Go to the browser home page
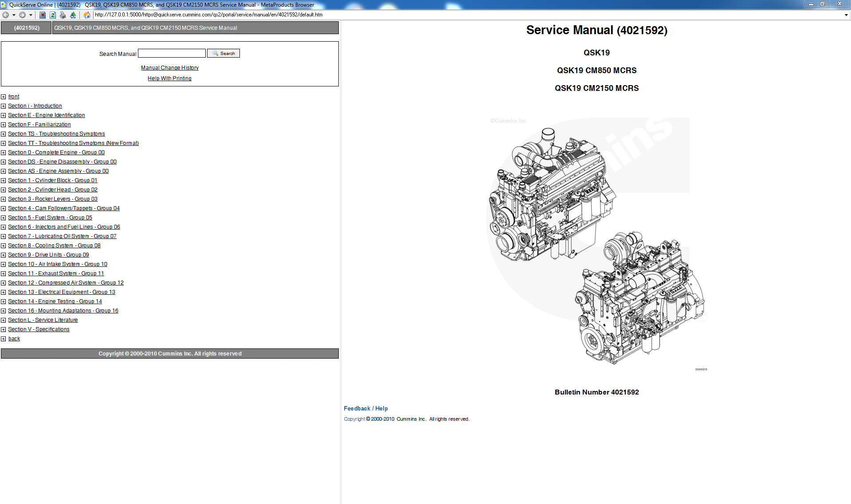 coord(86,15)
